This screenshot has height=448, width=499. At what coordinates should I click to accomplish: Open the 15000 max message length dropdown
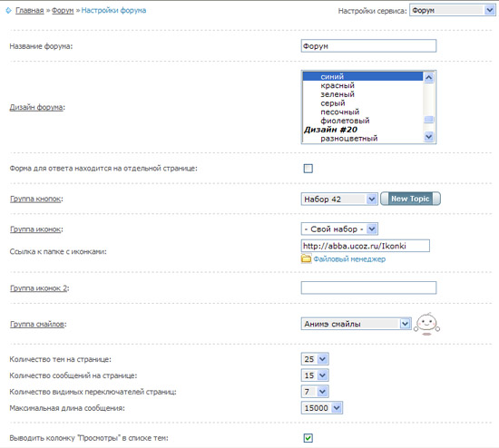[x=322, y=408]
